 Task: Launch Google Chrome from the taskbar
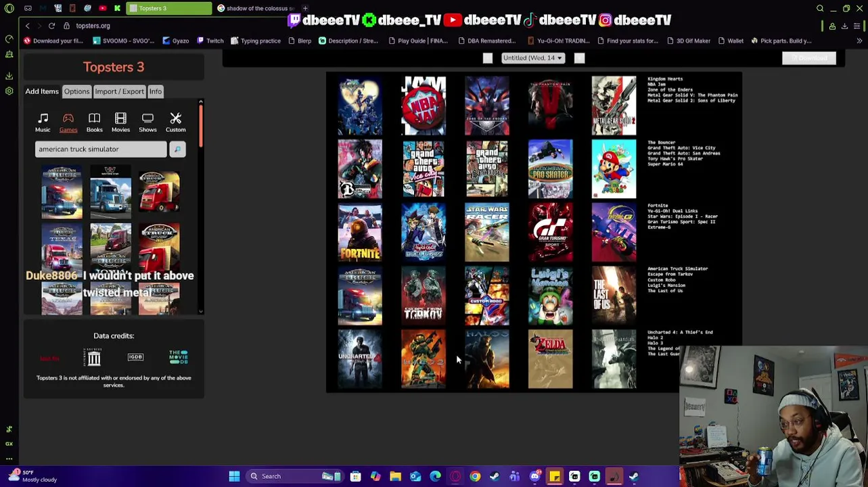tap(475, 476)
